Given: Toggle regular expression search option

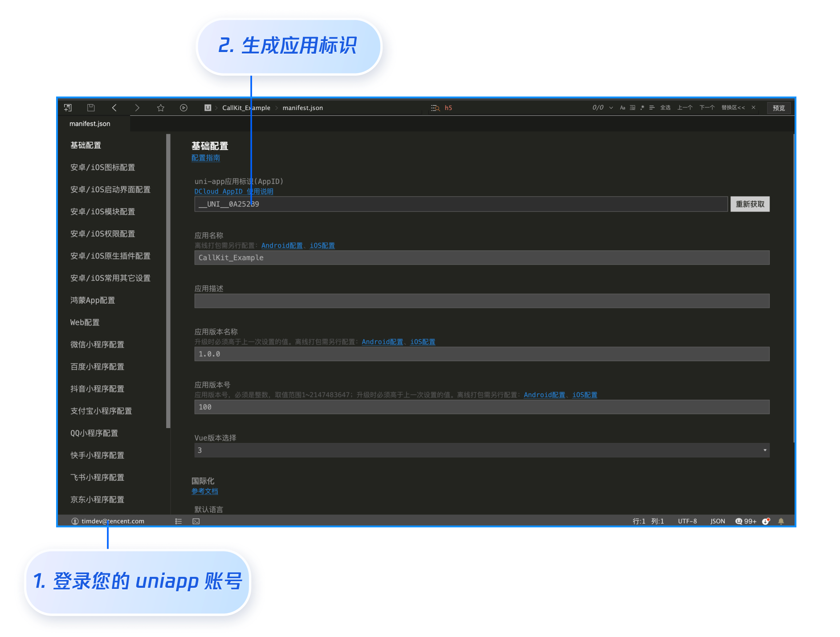Looking at the screenshot, I should 642,108.
